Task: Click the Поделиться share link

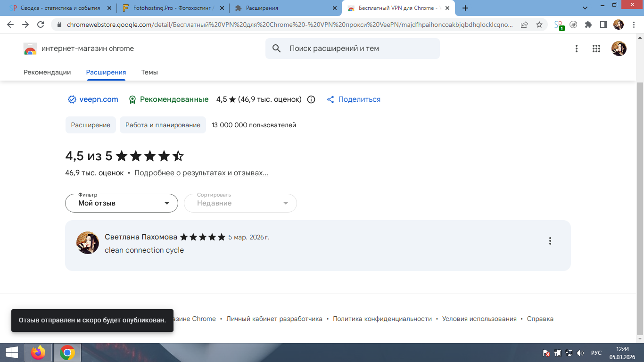Action: 354,99
